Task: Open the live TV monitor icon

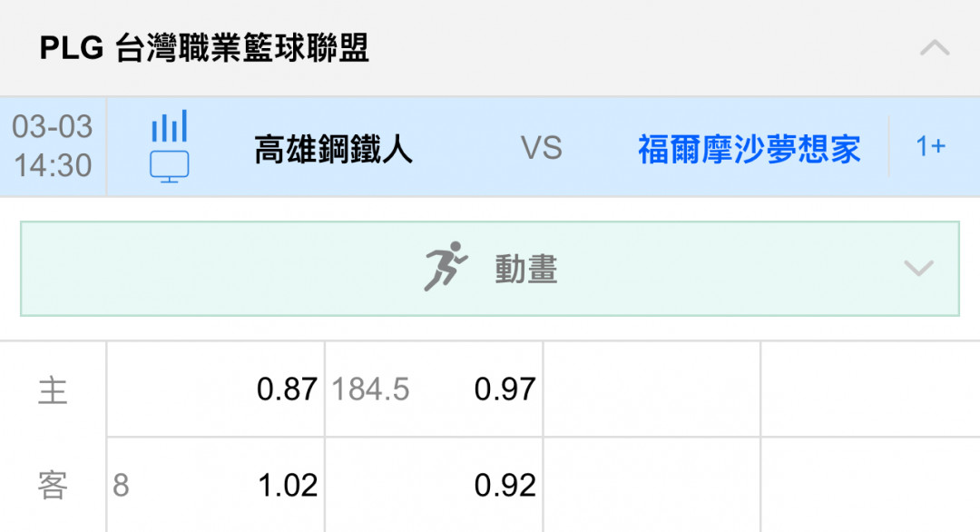Action: [x=170, y=166]
